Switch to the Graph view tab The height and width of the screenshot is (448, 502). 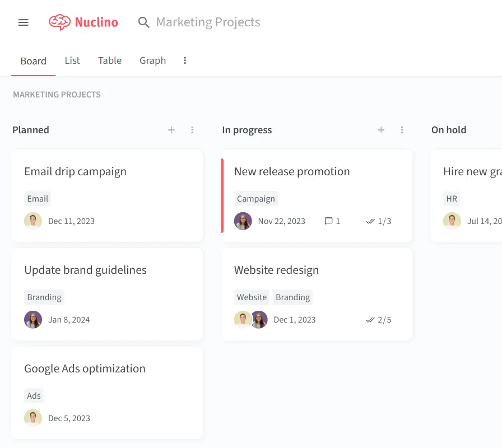pos(153,61)
